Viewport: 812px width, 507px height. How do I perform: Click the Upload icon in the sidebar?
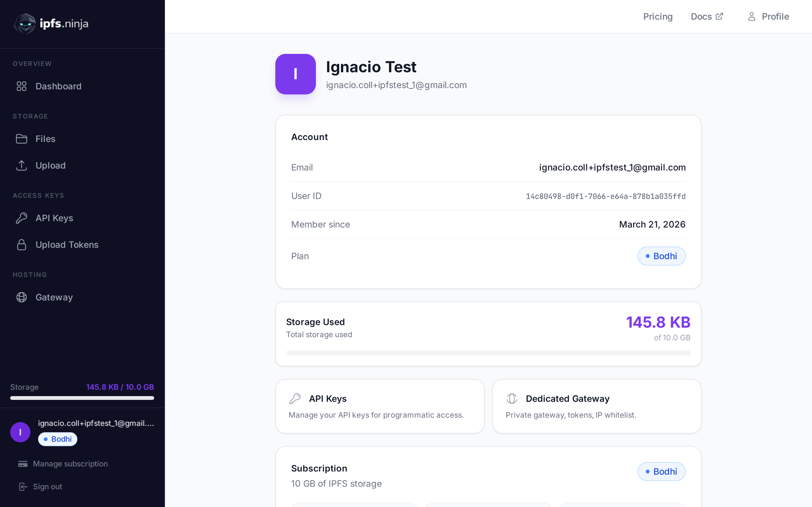pos(22,165)
